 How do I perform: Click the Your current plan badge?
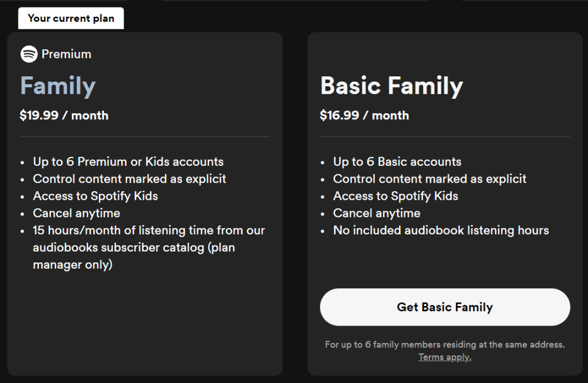point(71,18)
